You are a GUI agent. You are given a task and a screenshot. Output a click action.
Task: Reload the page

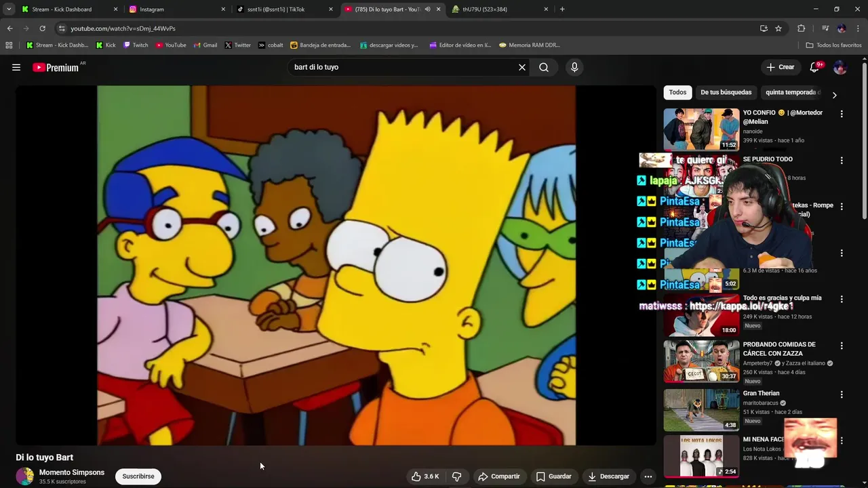point(42,28)
